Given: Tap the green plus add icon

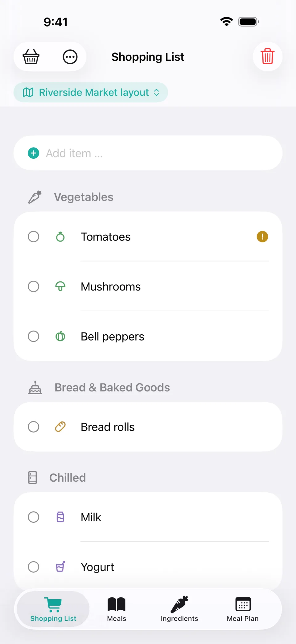Looking at the screenshot, I should click(33, 153).
